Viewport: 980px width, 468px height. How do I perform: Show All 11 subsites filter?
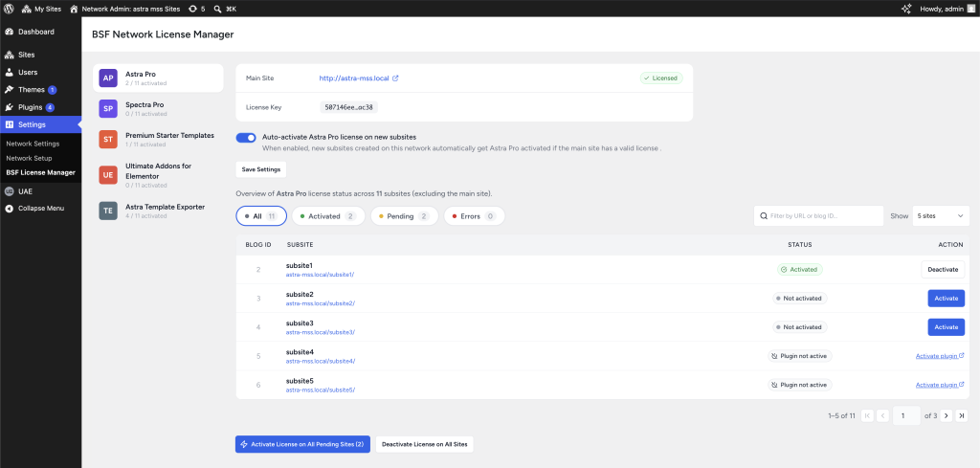coord(261,216)
